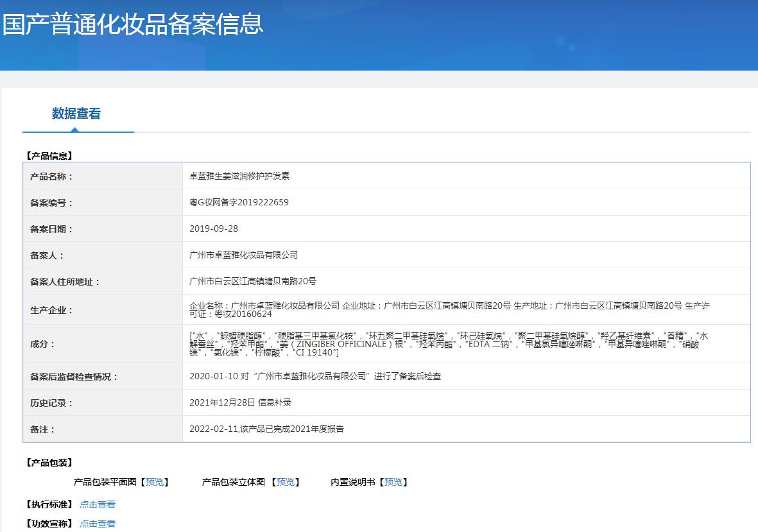Click the 2022-02-11 annual report remark
The width and height of the screenshot is (758, 532).
tap(266, 429)
